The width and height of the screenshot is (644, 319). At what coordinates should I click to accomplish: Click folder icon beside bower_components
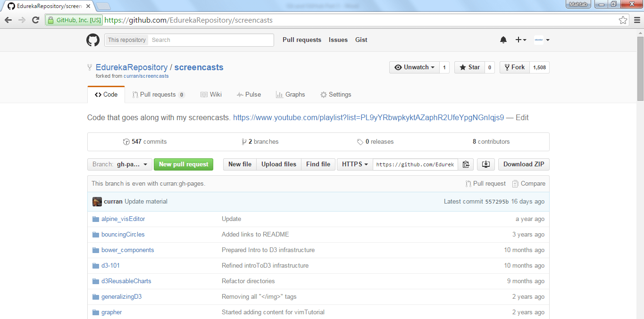click(x=96, y=250)
